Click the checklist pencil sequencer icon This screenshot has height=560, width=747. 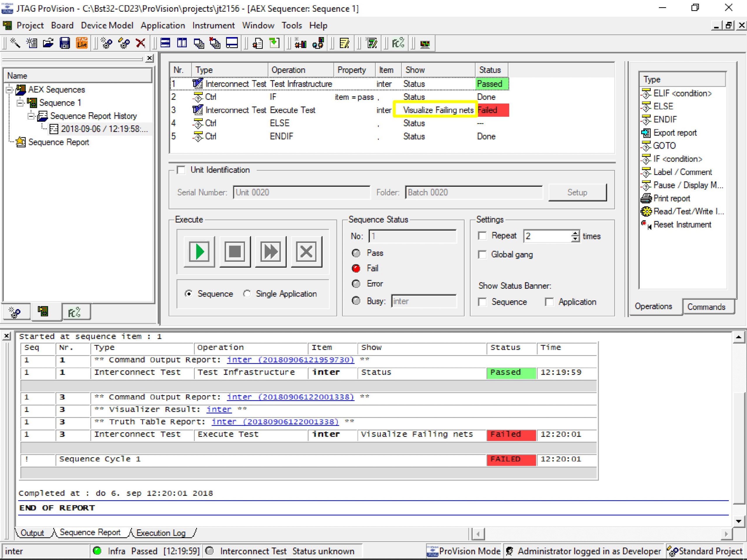point(372,43)
